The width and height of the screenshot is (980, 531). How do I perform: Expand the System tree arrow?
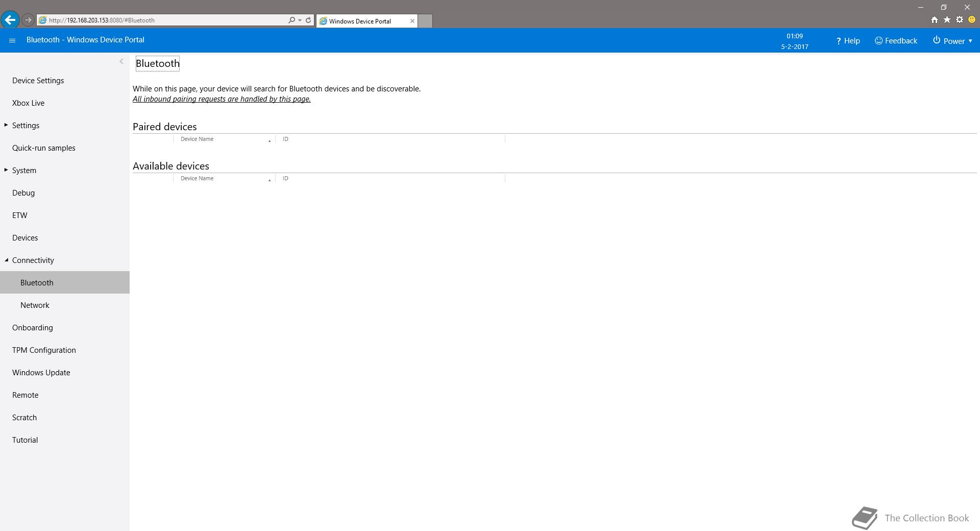6,170
